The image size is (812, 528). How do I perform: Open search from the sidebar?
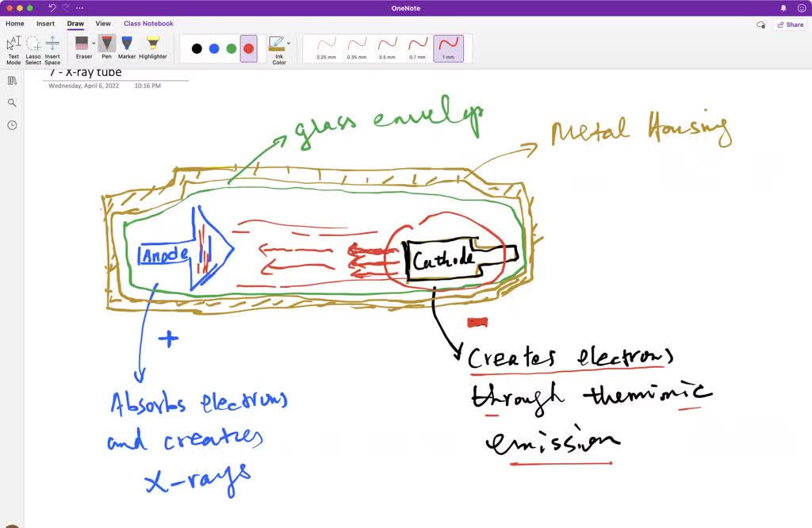coord(12,102)
